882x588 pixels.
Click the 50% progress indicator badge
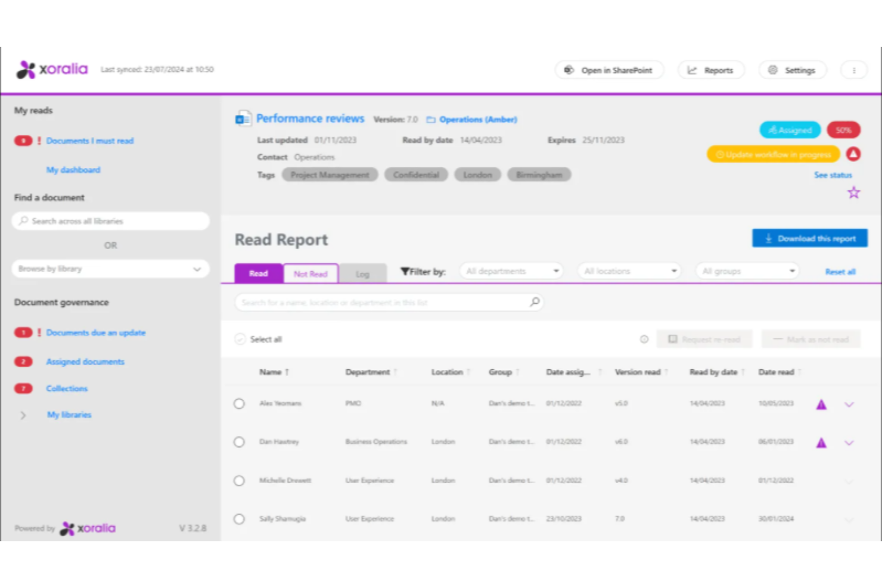[x=843, y=130]
